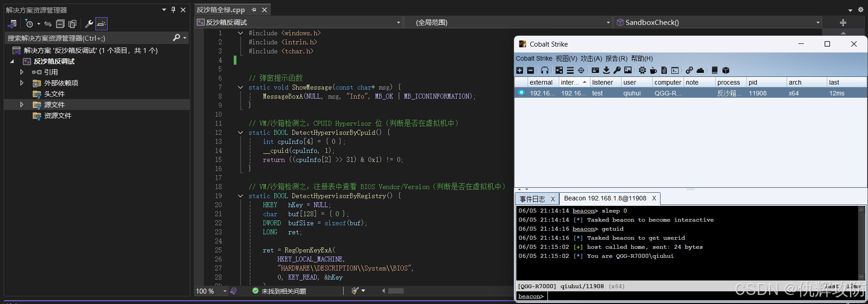Open the (全局范围) scope dropdown
The image size is (868, 304).
(608, 22)
